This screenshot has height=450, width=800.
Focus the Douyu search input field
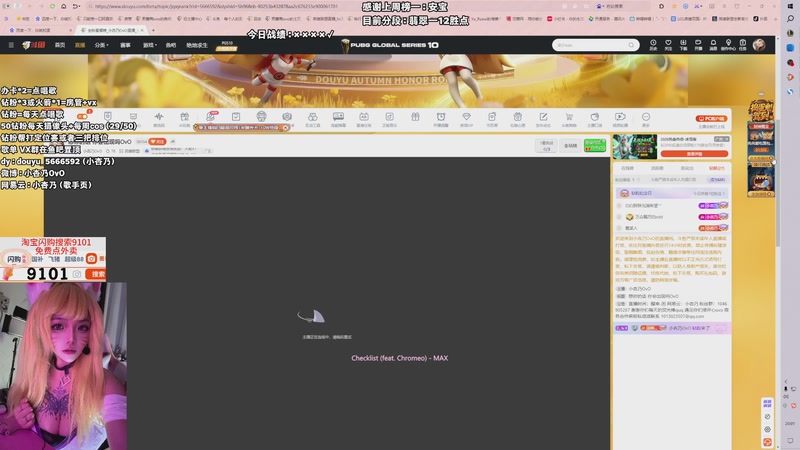coord(590,45)
